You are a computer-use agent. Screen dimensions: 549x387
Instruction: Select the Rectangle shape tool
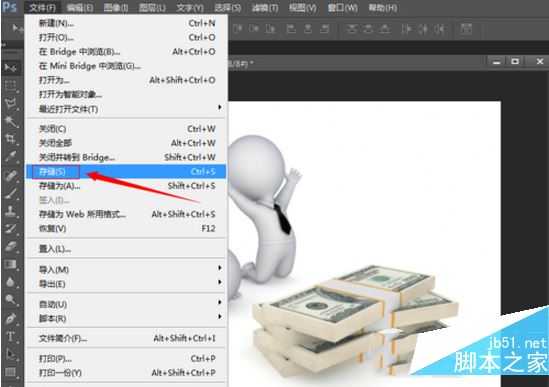pos(11,372)
